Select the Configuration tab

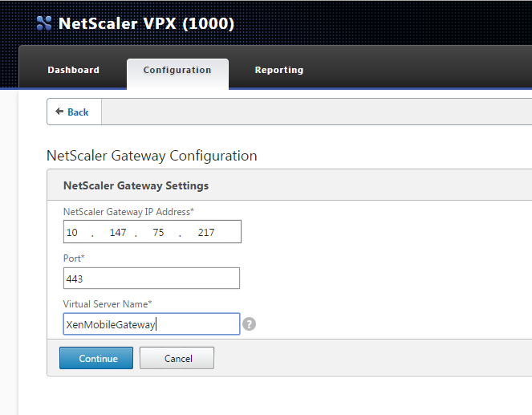click(x=177, y=70)
